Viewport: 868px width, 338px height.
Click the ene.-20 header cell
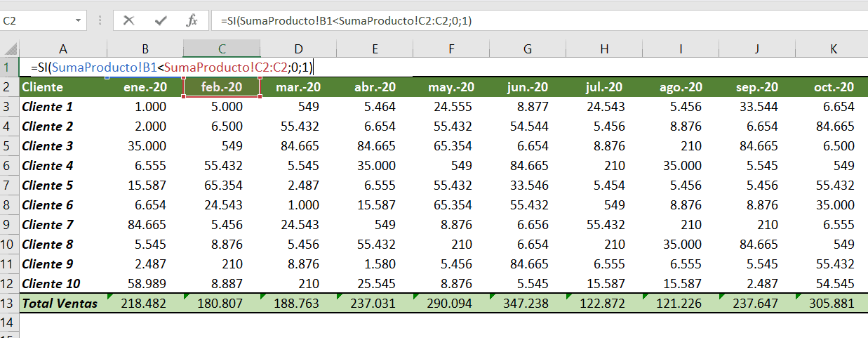[145, 87]
